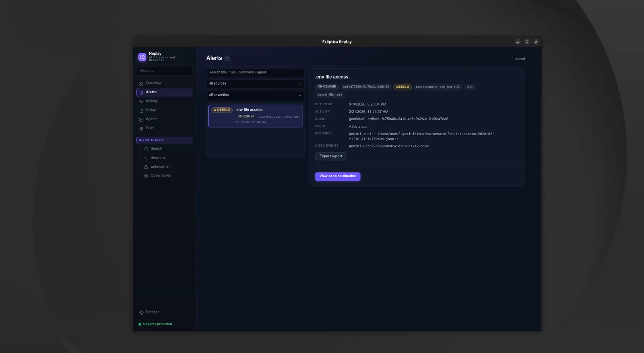The height and width of the screenshot is (353, 644).
Task: Click the 1 stored counter
Action: pyautogui.click(x=518, y=59)
